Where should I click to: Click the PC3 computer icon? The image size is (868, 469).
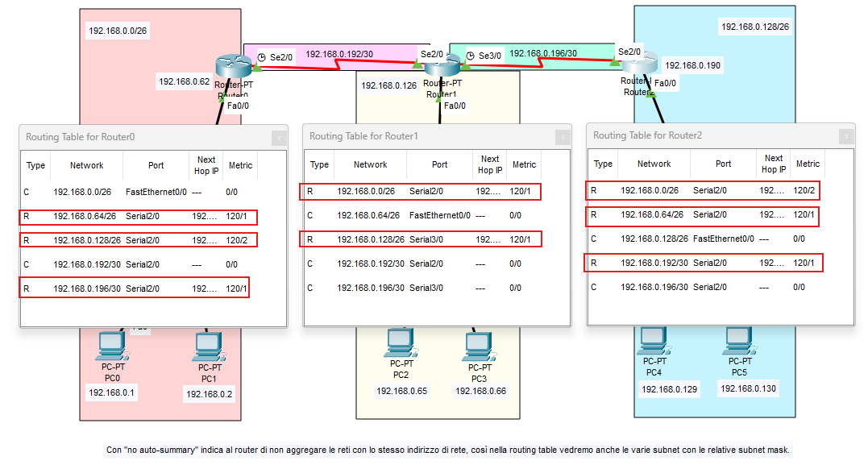pos(480,344)
